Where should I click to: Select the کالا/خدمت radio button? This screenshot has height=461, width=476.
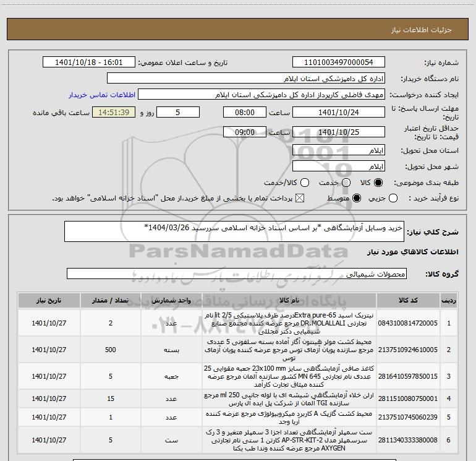pyautogui.click(x=305, y=183)
